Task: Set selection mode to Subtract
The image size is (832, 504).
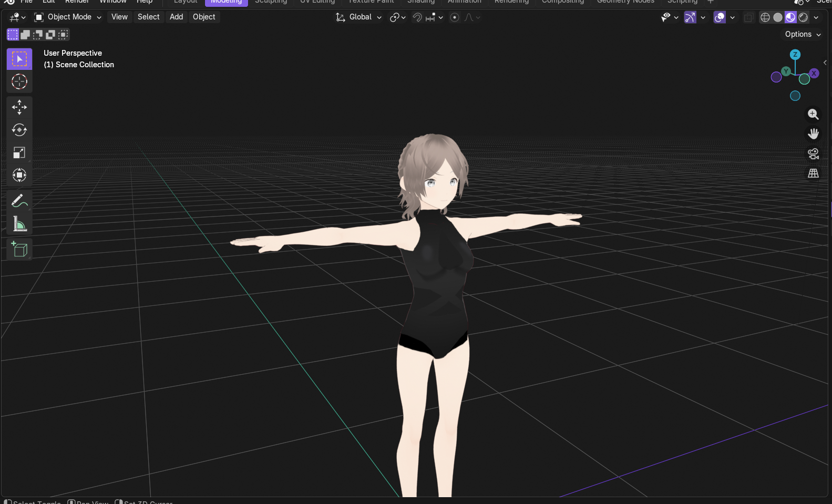Action: click(x=38, y=35)
